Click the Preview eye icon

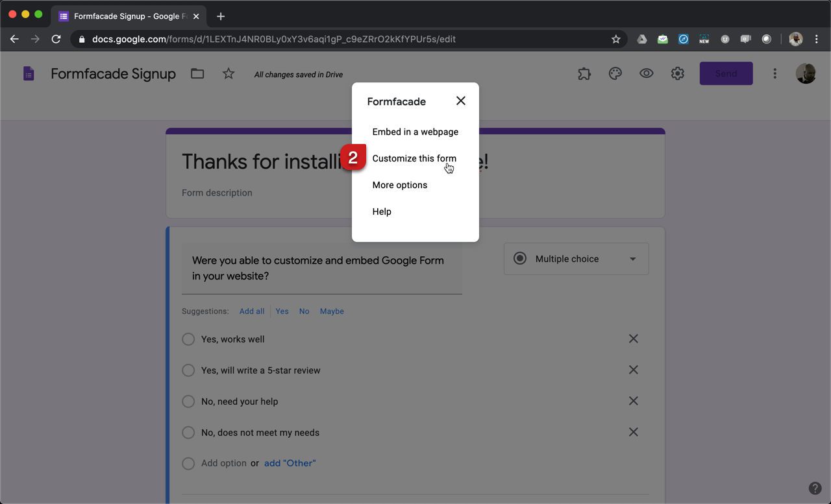tap(646, 73)
